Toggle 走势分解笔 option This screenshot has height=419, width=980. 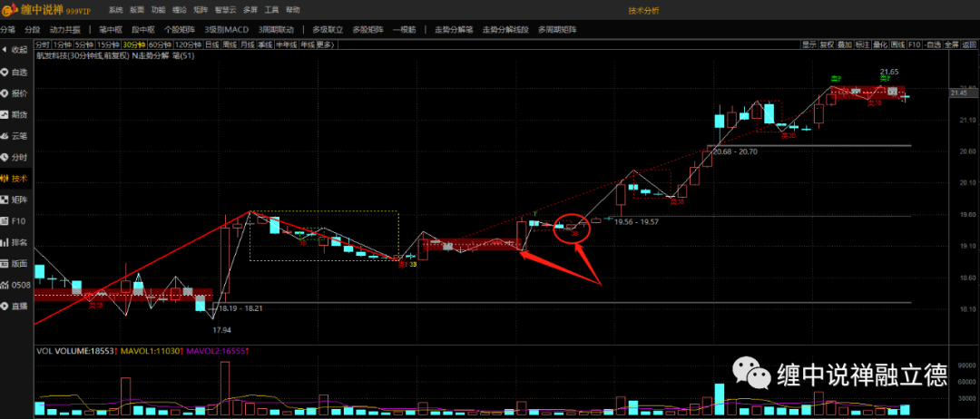click(454, 29)
